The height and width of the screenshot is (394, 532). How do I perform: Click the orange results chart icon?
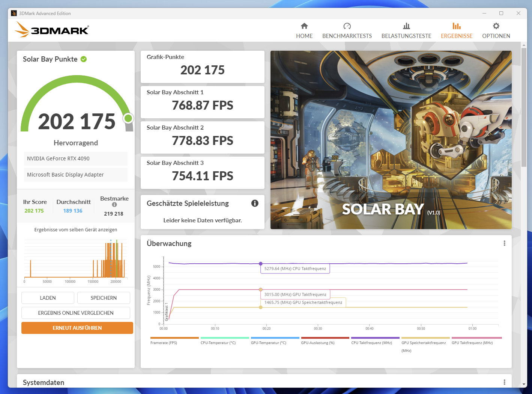click(457, 26)
